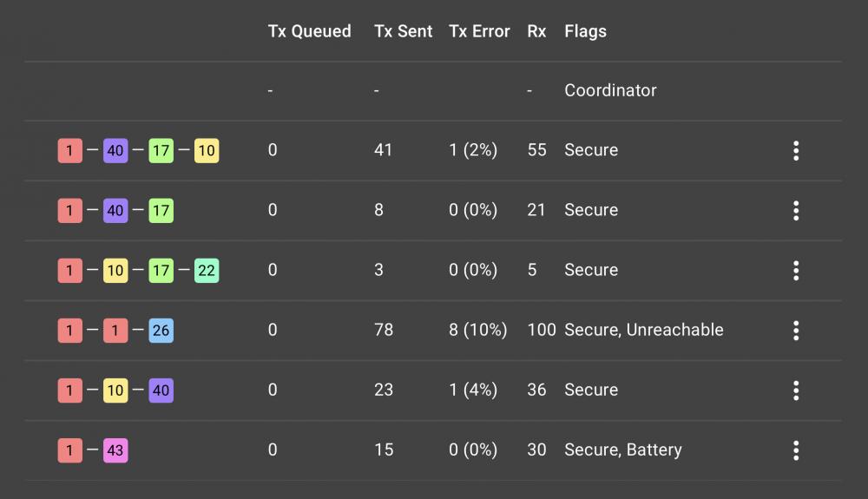The image size is (868, 499).
Task: Click the "8 (10%)" Tx Error value
Action: [x=477, y=330]
